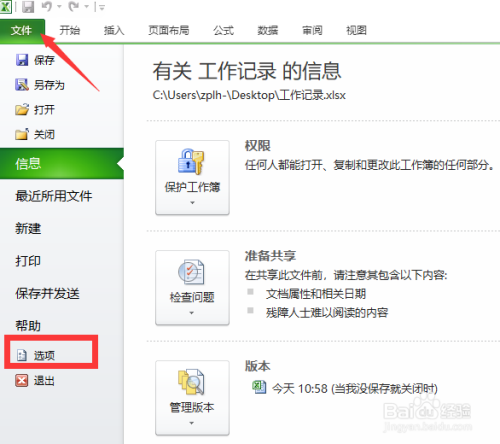Select the 信息 section in the sidebar

[x=62, y=164]
